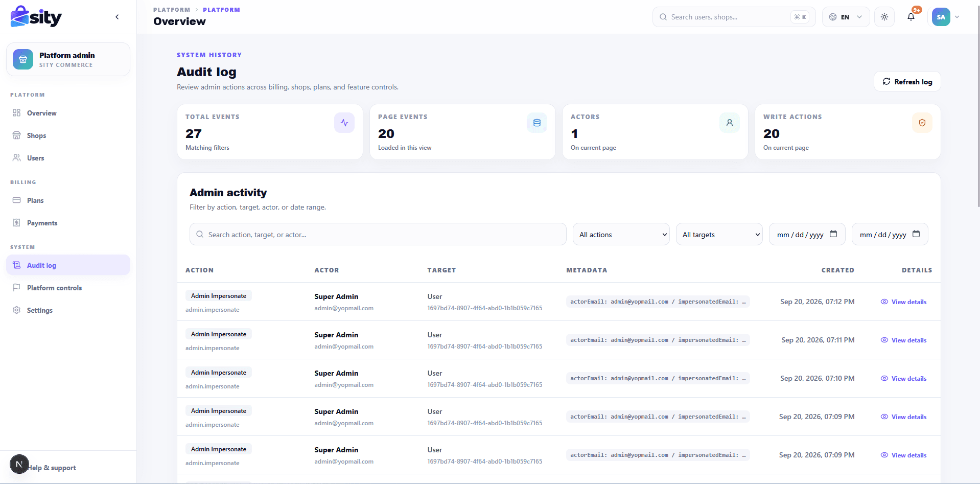View details for the 07:10 PM event
Viewport: 980px width, 484px height.
[903, 379]
